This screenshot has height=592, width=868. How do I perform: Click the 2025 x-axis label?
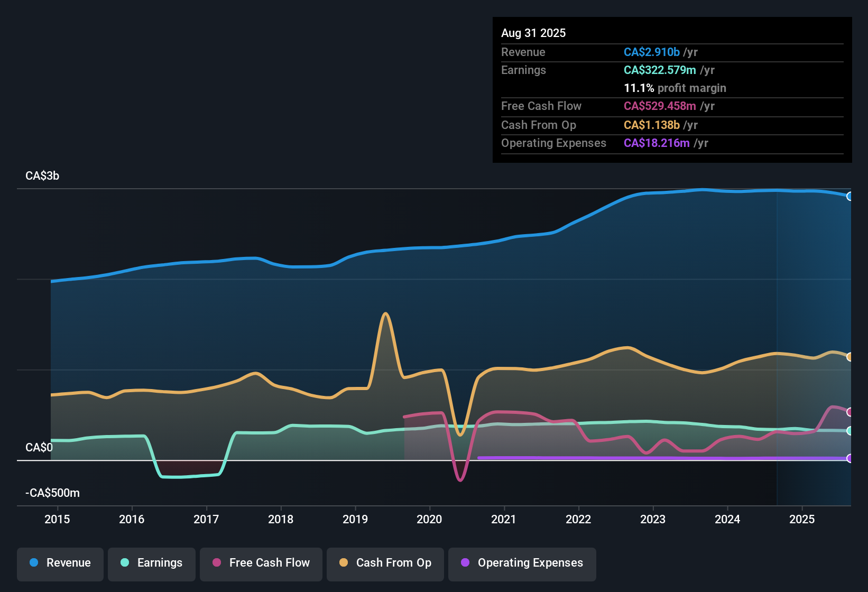point(802,519)
